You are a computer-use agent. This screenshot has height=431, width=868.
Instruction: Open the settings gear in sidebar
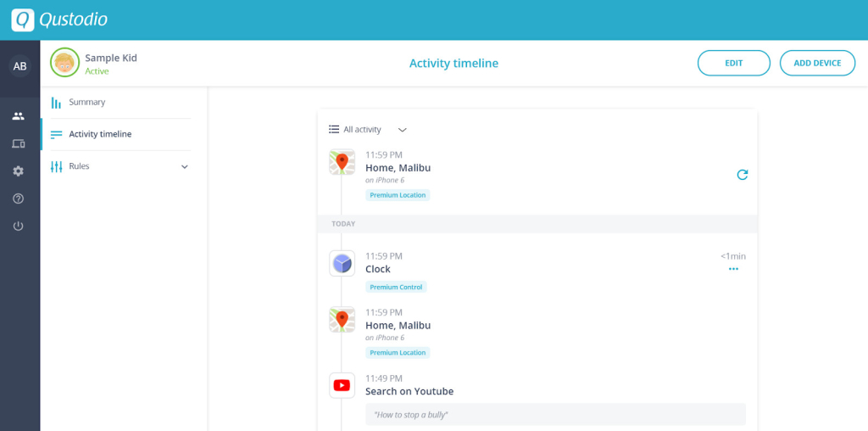[x=19, y=171]
